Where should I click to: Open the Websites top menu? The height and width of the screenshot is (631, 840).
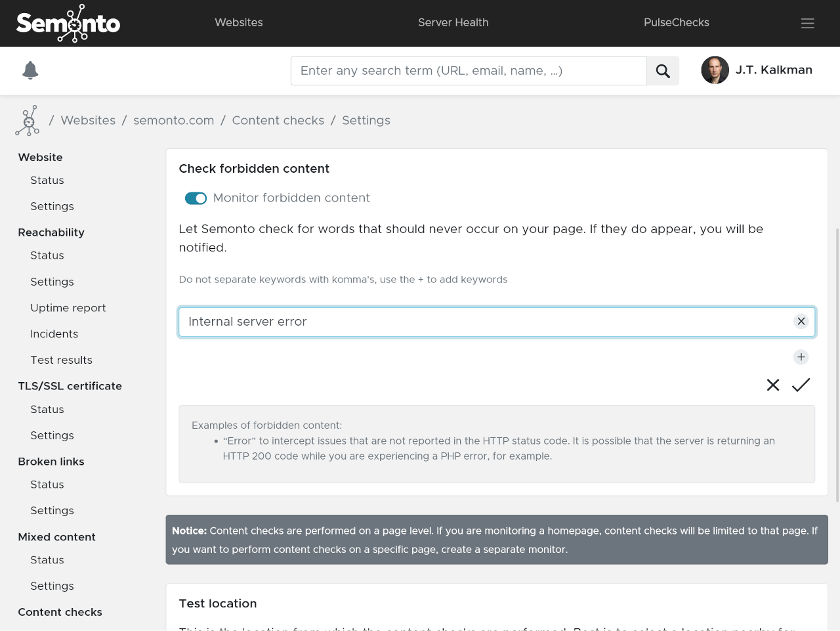pos(239,22)
